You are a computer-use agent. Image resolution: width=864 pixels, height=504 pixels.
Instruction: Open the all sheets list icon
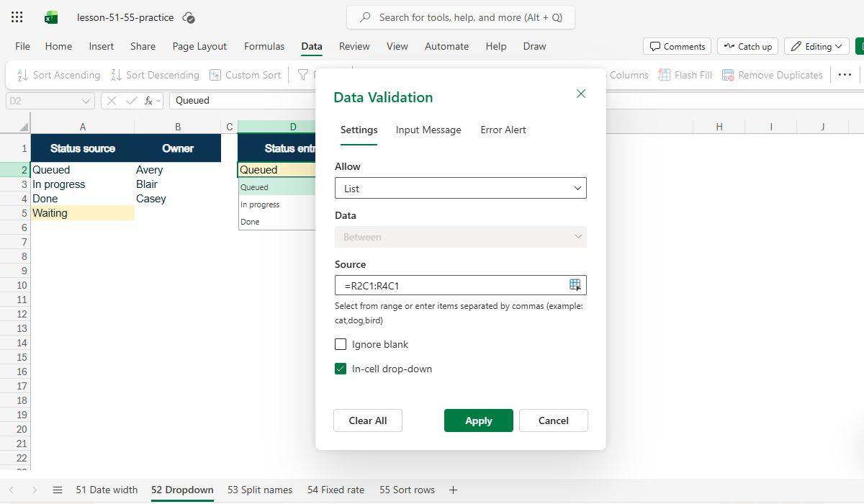coord(58,490)
